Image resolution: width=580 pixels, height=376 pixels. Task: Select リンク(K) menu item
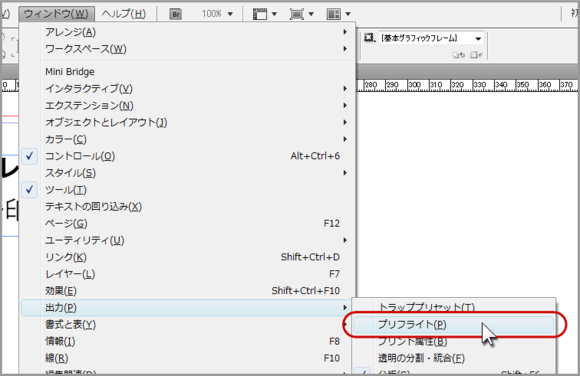pyautogui.click(x=188, y=257)
